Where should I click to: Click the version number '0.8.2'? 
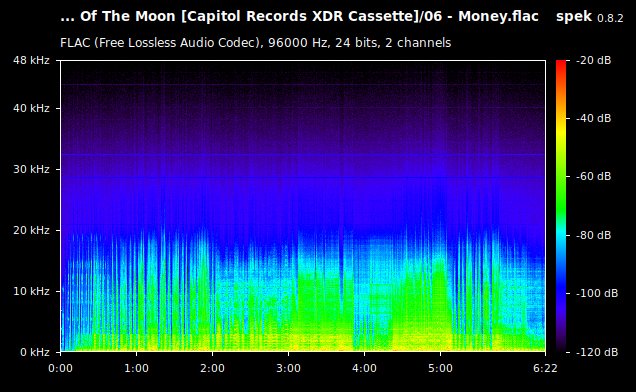point(610,18)
